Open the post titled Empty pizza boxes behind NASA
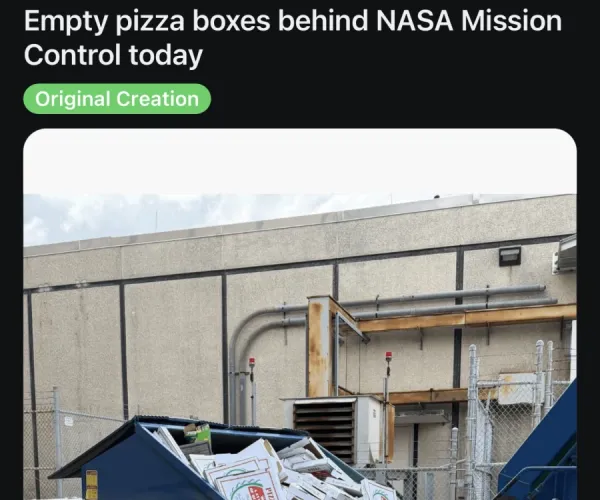 (293, 37)
